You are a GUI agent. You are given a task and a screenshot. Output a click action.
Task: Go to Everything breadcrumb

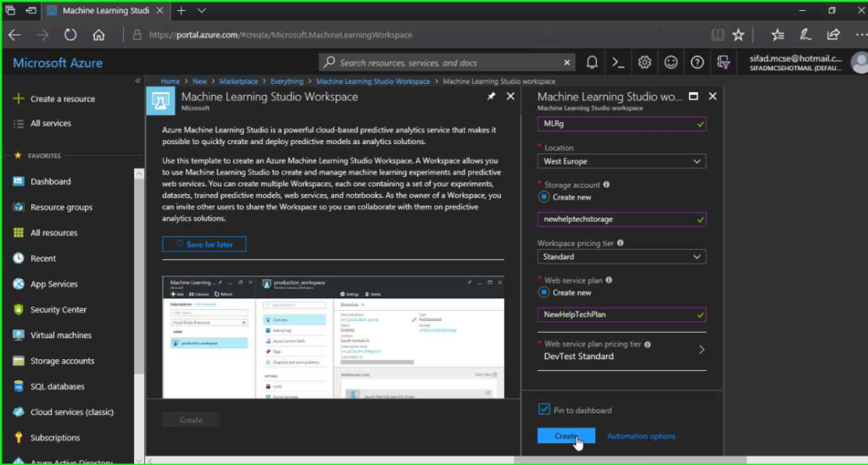(287, 81)
